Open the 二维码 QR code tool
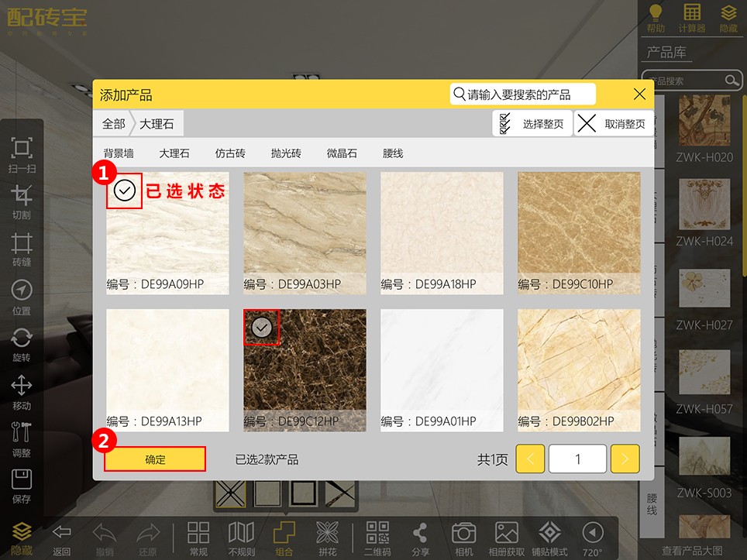Screen dimensions: 747x560 click(x=377, y=540)
